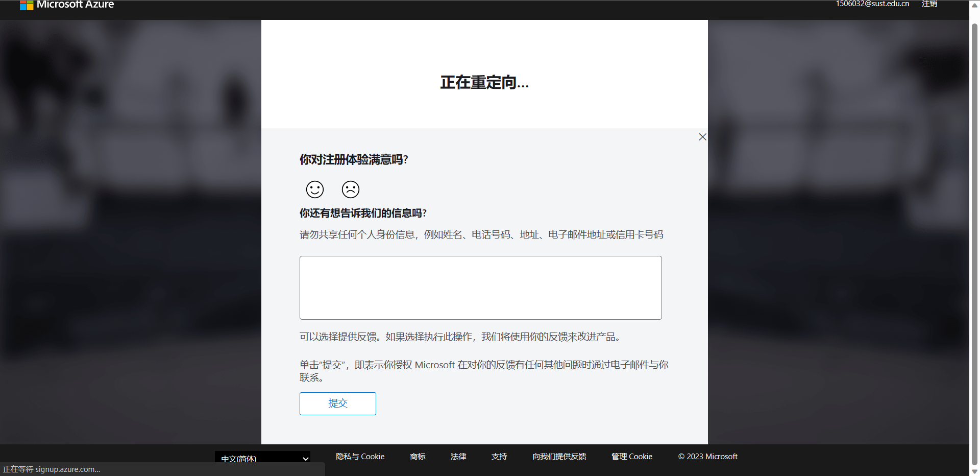The image size is (980, 476).
Task: Click 向我们提供反馈 in the footer
Action: pos(559,457)
